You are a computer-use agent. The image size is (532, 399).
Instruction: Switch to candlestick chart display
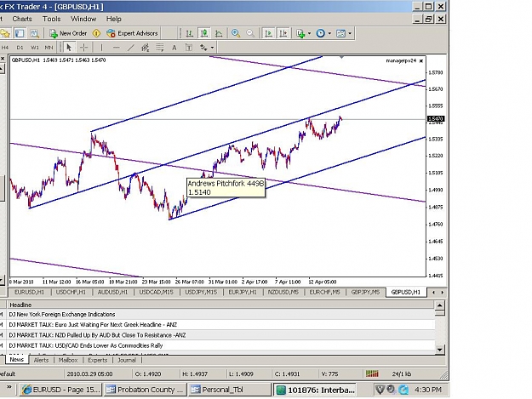tap(204, 33)
